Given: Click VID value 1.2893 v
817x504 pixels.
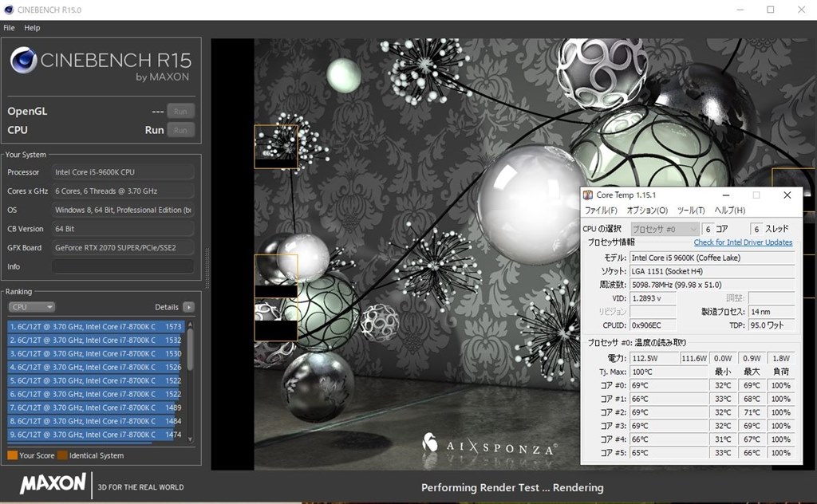Looking at the screenshot, I should (x=653, y=298).
